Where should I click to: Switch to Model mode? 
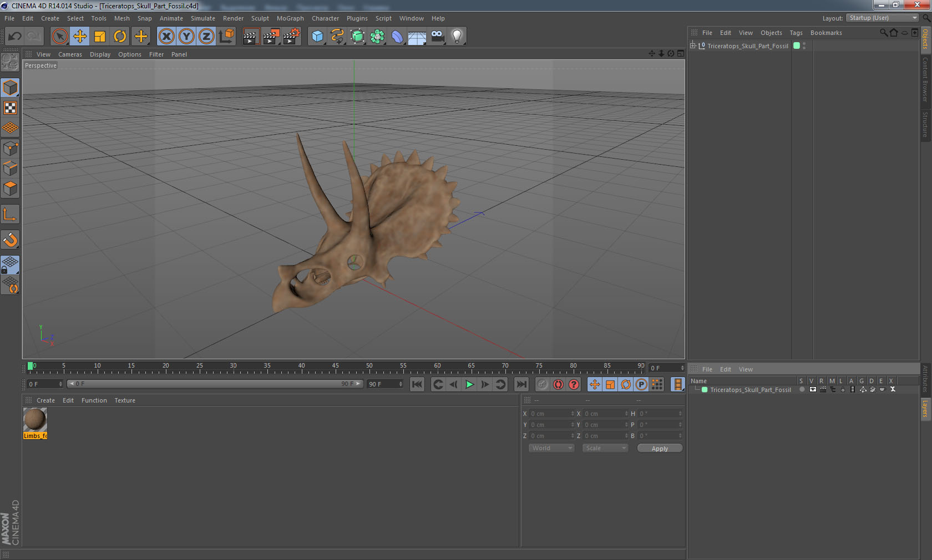point(10,88)
